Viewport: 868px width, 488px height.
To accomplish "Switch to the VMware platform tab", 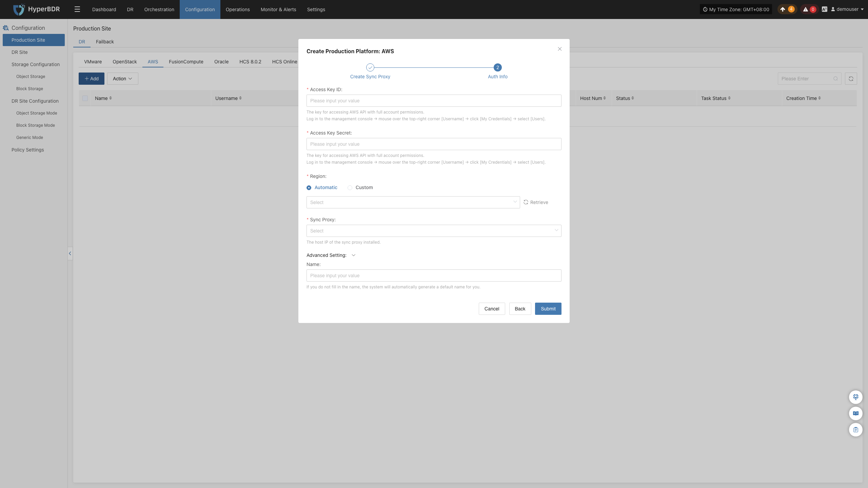I will point(93,62).
